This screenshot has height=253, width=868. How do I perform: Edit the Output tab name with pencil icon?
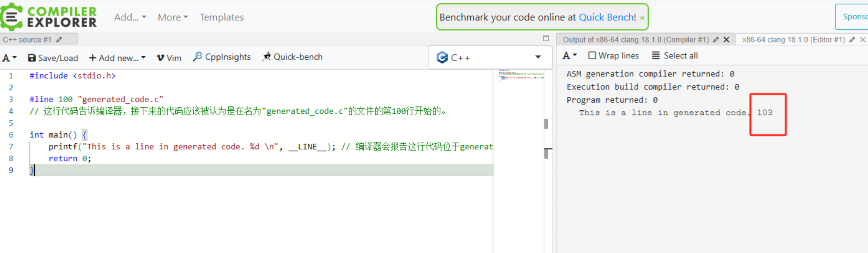pyautogui.click(x=716, y=39)
